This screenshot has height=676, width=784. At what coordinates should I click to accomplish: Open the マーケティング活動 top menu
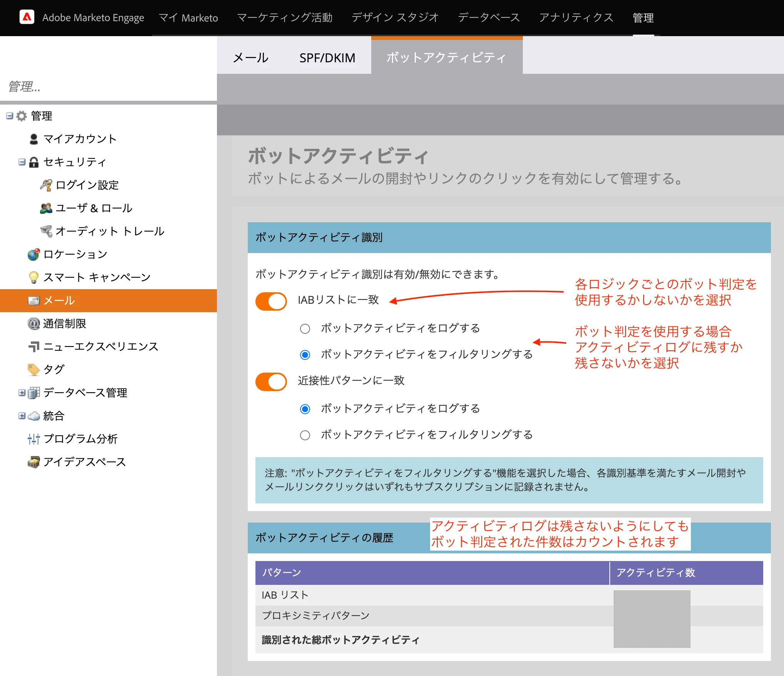[x=285, y=18]
